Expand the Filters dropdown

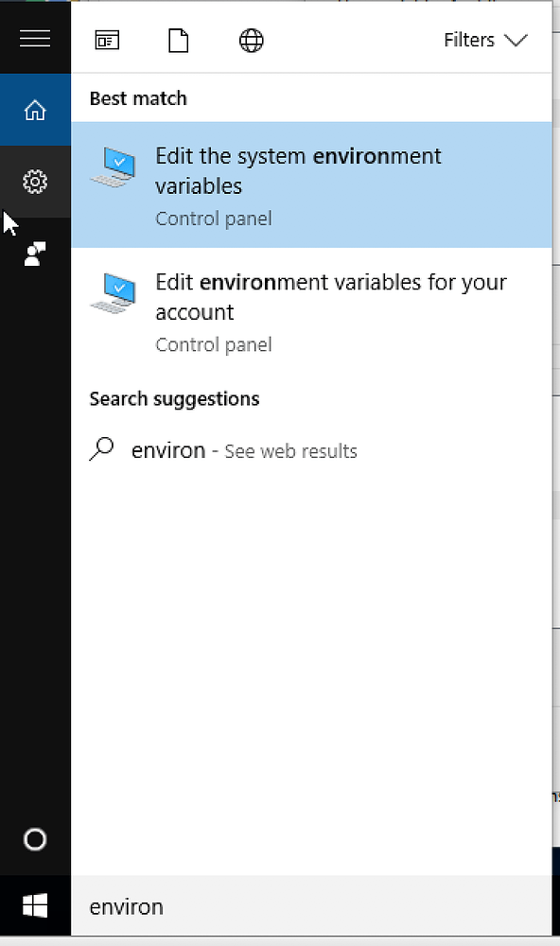tap(486, 40)
